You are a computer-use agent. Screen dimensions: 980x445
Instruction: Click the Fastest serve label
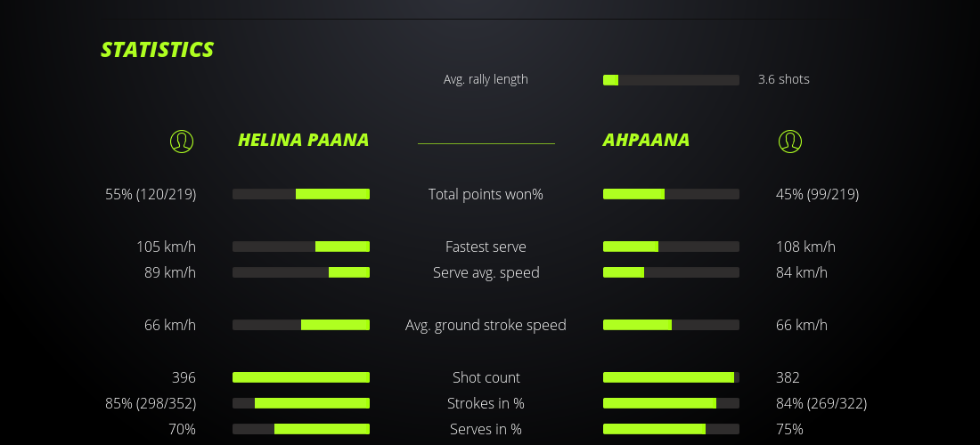click(x=486, y=247)
